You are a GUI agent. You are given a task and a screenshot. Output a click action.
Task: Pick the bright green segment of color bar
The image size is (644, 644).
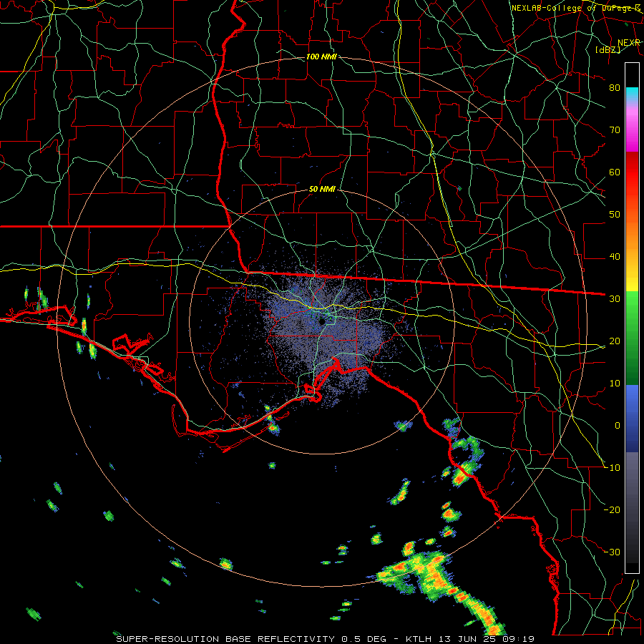click(x=632, y=308)
